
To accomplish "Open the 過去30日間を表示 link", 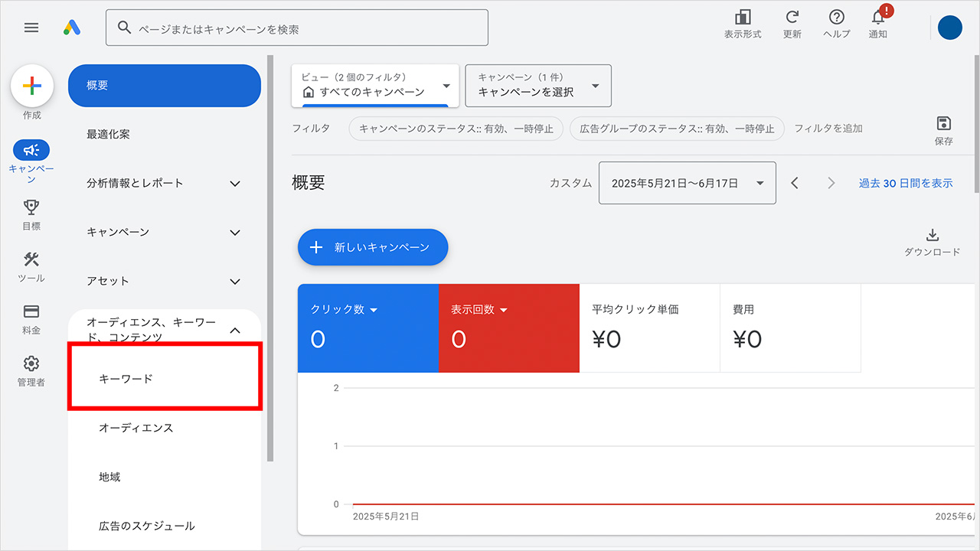I will (906, 183).
